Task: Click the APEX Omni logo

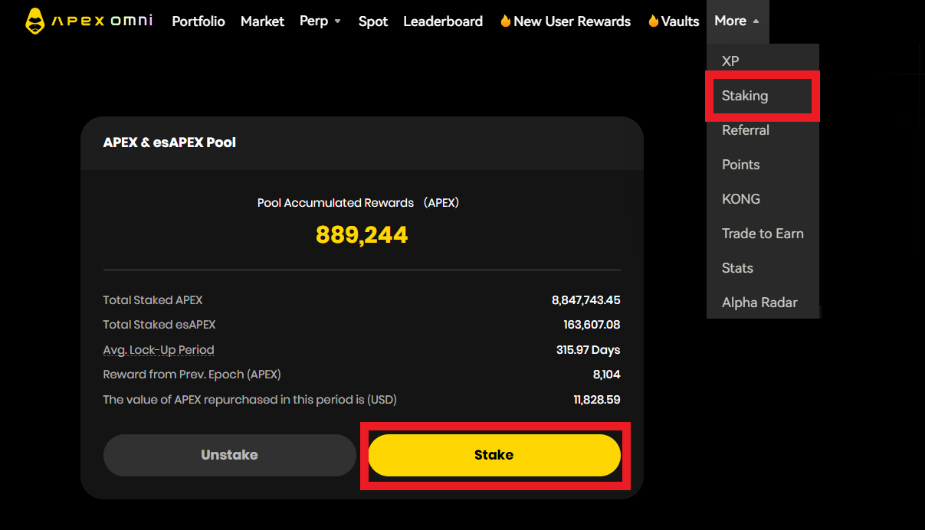Action: pos(88,20)
